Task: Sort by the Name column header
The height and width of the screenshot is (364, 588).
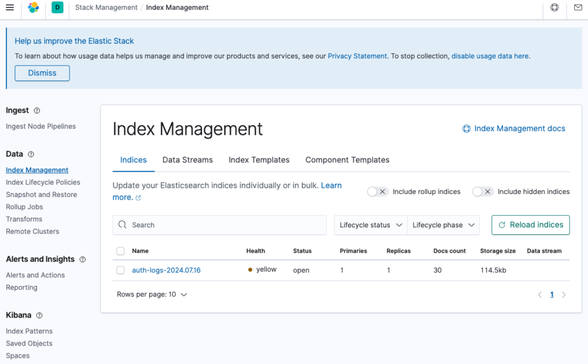Action: click(140, 251)
